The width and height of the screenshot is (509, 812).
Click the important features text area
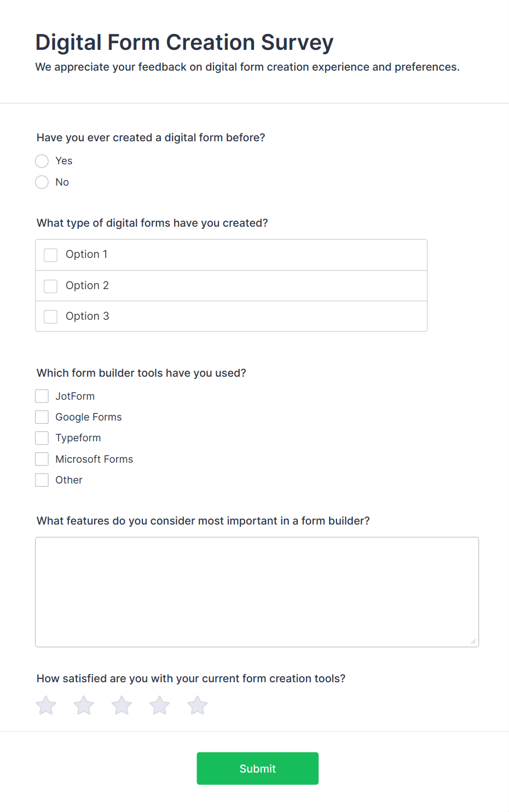tap(257, 592)
